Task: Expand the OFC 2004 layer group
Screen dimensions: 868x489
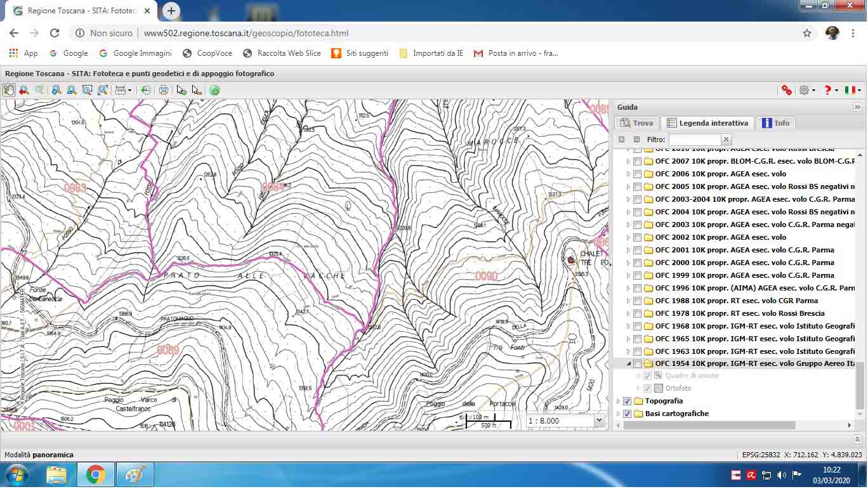Action: point(629,212)
